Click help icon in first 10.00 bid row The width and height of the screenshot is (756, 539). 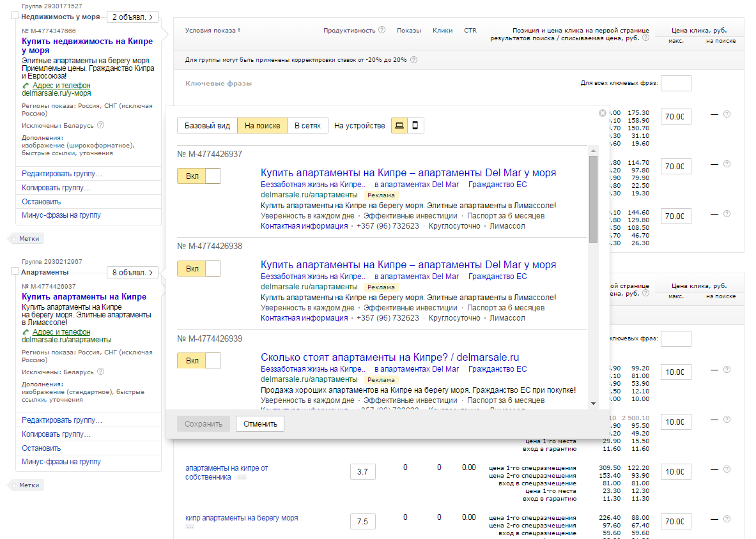point(727,370)
